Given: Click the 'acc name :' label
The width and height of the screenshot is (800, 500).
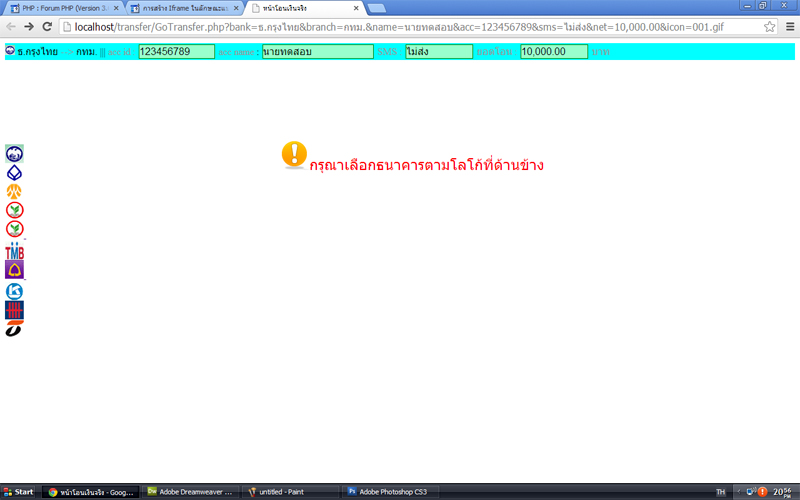Looking at the screenshot, I should (239, 52).
